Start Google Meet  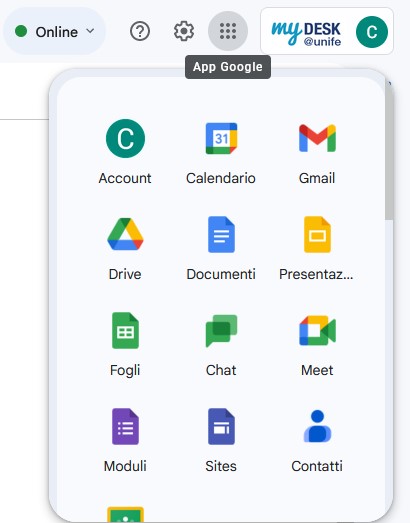pos(317,330)
